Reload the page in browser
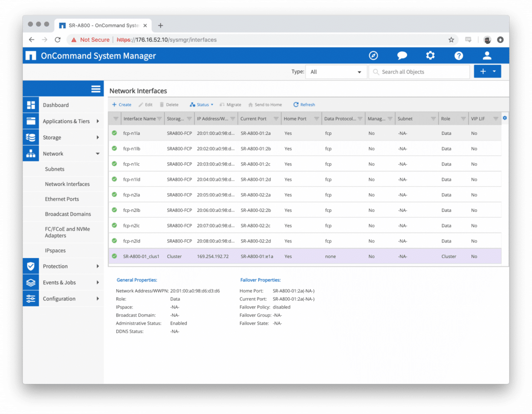This screenshot has width=532, height=414. pyautogui.click(x=58, y=40)
